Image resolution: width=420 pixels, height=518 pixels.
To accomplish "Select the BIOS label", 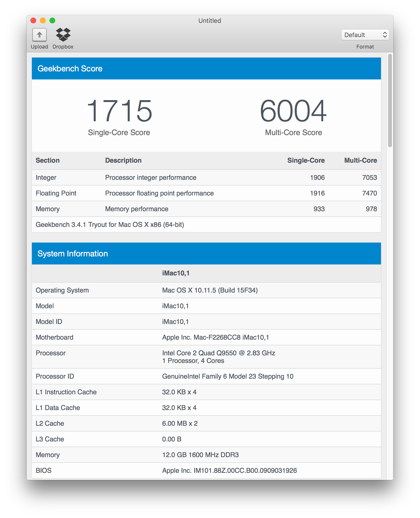I will (44, 470).
